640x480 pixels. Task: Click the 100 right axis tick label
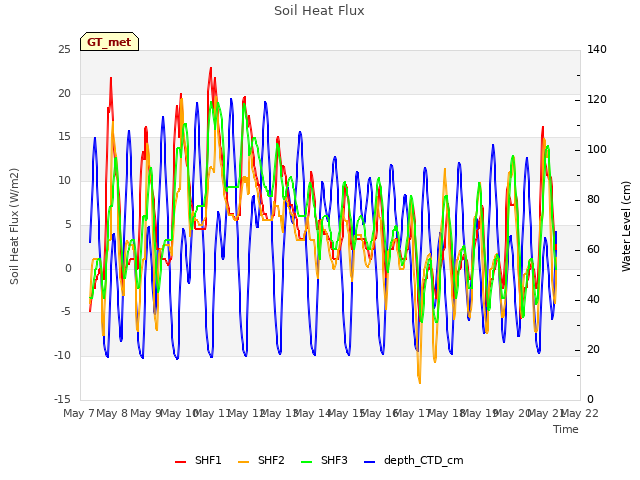click(597, 150)
